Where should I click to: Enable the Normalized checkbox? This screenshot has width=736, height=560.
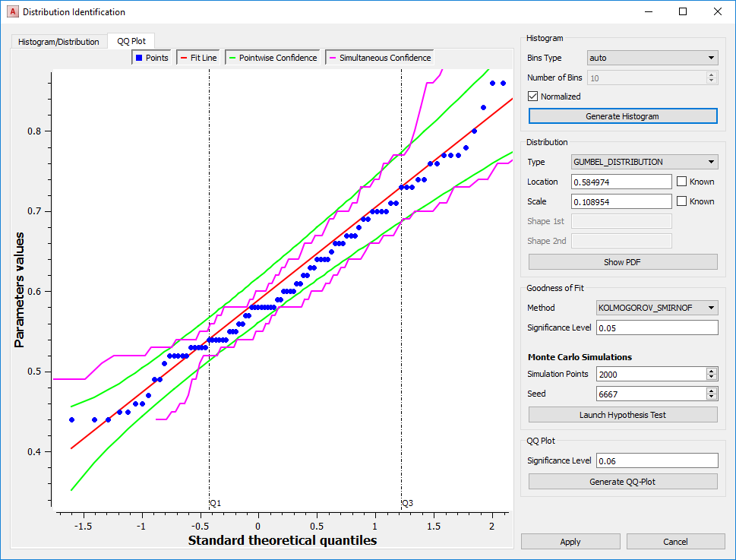(x=532, y=96)
